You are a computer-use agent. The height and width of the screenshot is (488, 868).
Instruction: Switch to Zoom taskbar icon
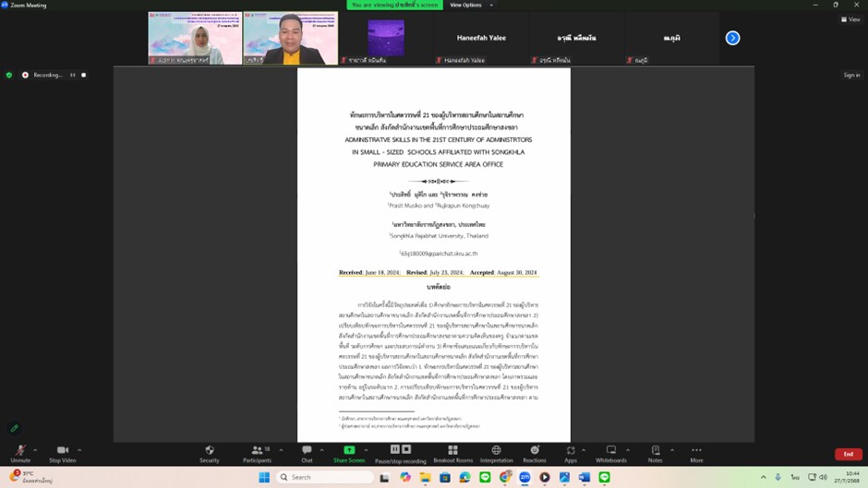pos(524,477)
